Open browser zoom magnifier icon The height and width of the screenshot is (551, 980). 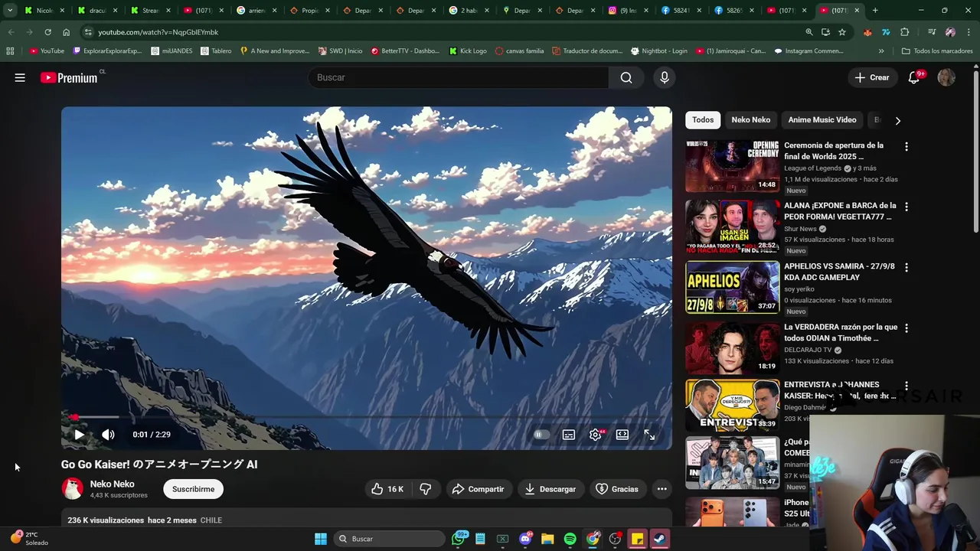click(x=809, y=32)
